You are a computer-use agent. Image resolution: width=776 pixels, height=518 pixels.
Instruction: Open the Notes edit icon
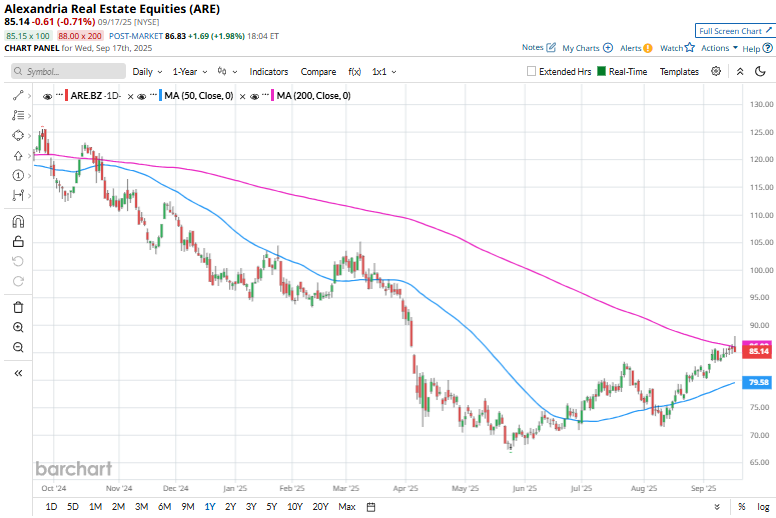551,47
